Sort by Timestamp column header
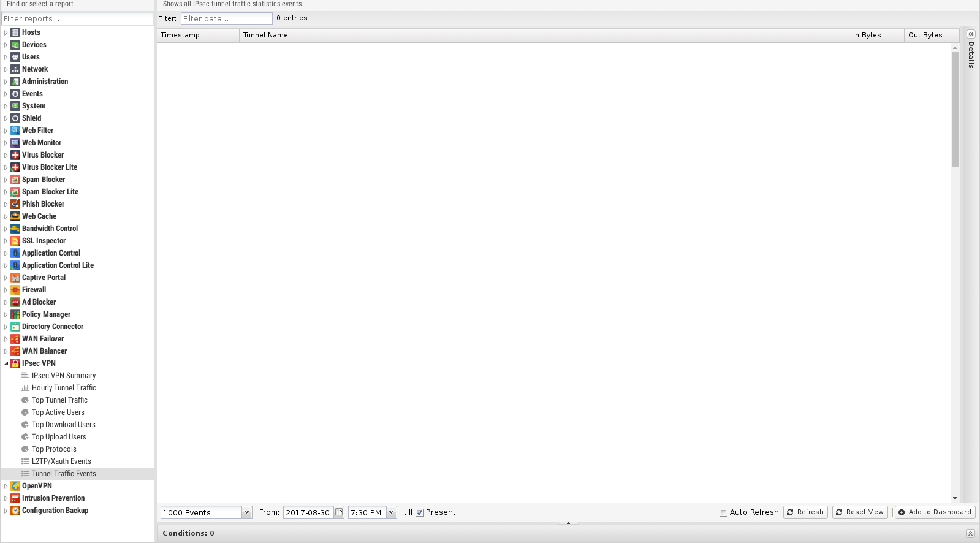Screen dimensions: 980x543 coord(198,35)
